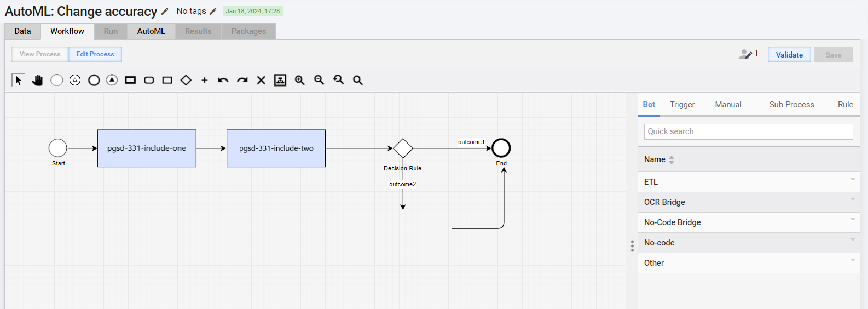Pick the circle with filled triangle tool
868x309 pixels.
(x=112, y=80)
